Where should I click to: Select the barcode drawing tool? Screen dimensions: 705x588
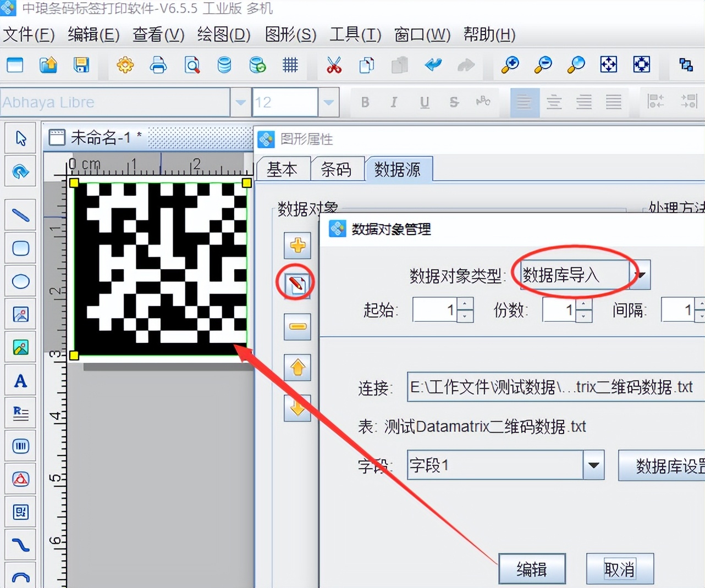(x=20, y=446)
